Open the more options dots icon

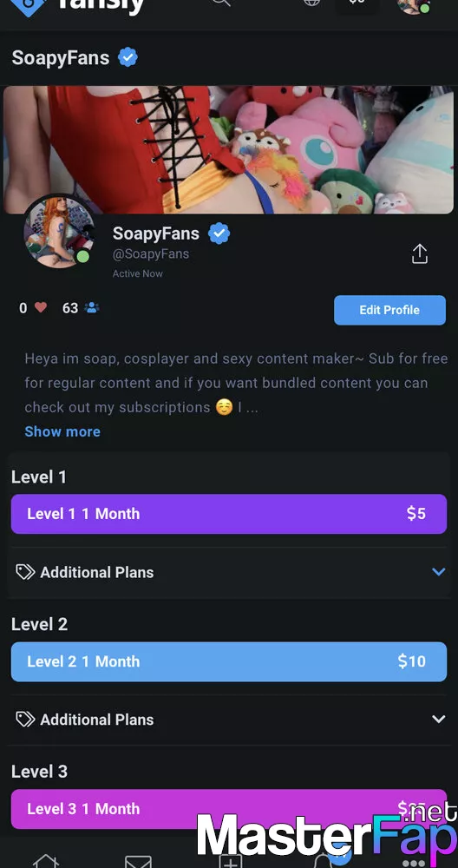[413, 864]
